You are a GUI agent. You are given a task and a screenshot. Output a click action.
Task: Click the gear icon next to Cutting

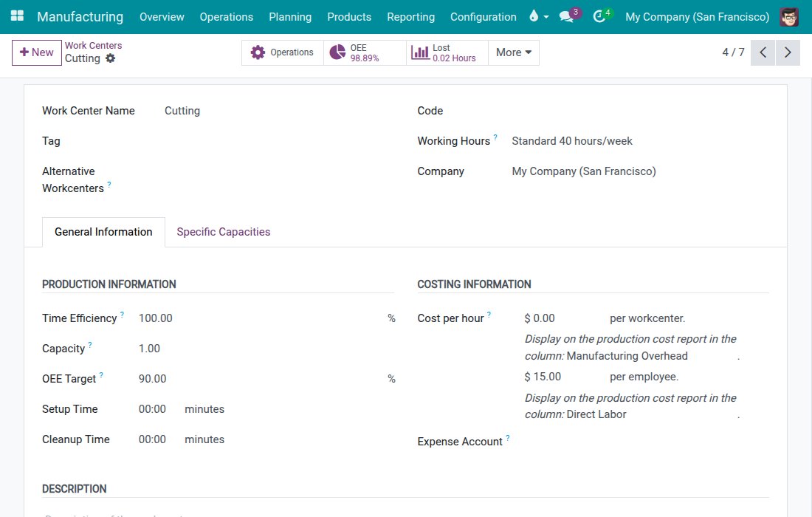110,58
